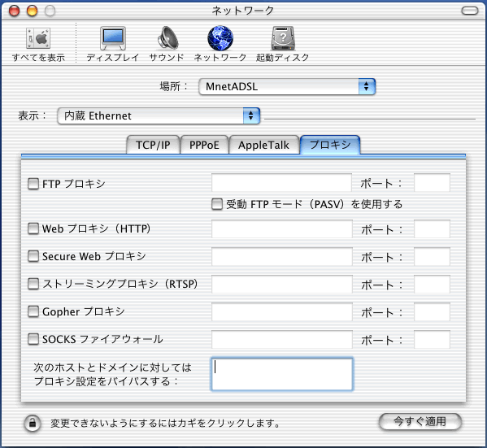The height and width of the screenshot is (448, 487).
Task: Open the 場所 MnetADSL location dropdown
Action: click(287, 86)
